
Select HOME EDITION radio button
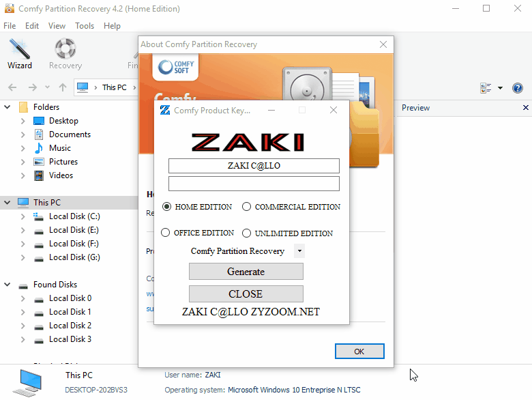click(x=166, y=206)
